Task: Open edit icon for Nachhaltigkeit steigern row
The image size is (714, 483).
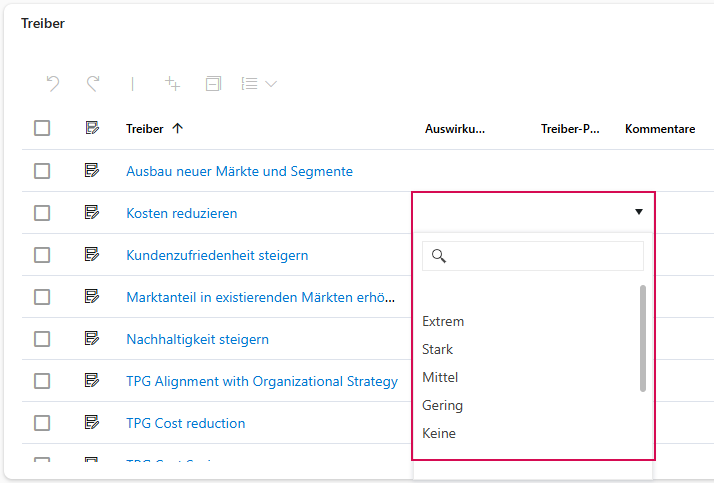Action: coord(92,338)
